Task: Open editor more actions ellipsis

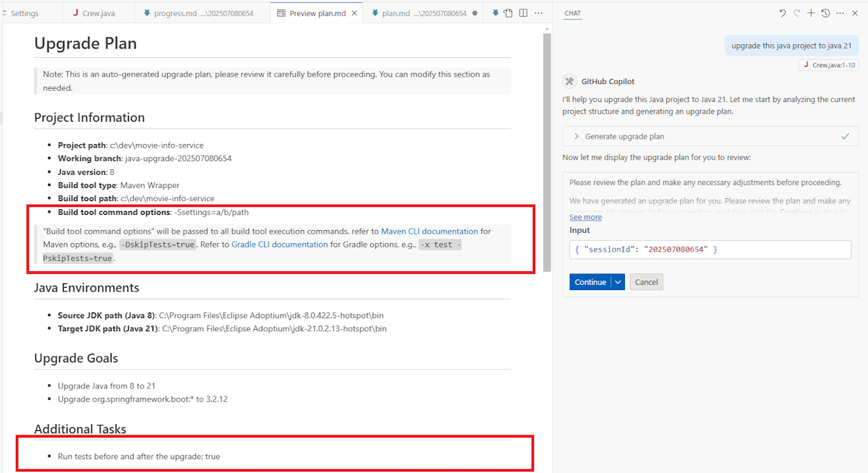Action: (x=538, y=13)
